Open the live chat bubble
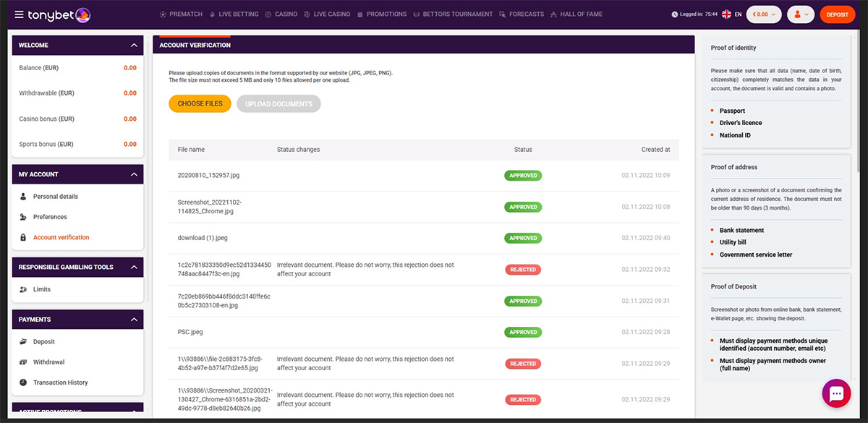 [836, 393]
